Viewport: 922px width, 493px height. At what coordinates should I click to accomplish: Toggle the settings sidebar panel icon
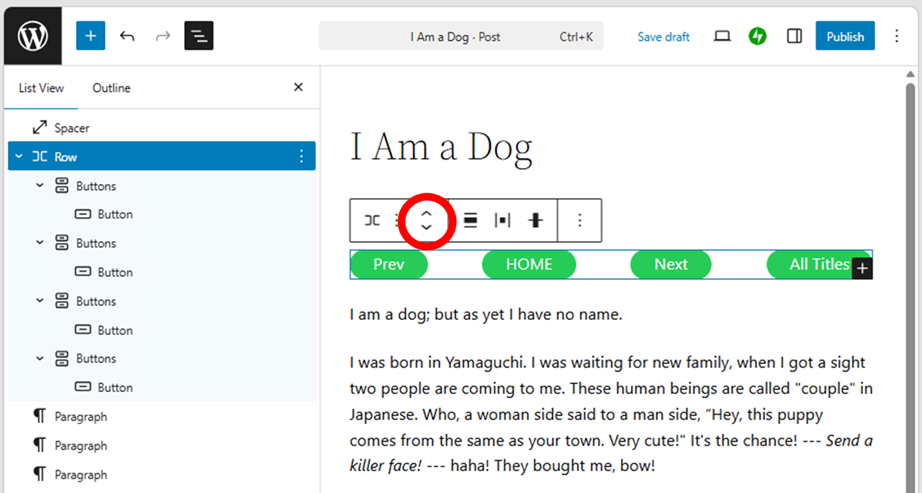[x=794, y=36]
